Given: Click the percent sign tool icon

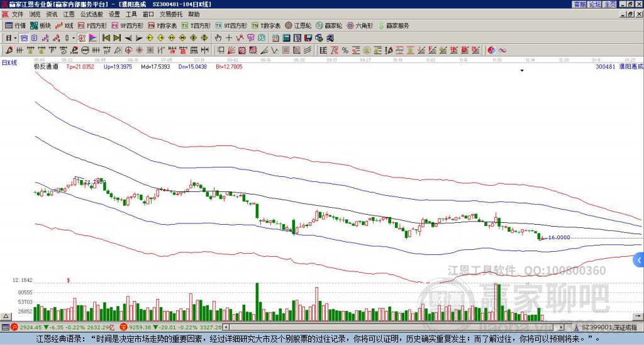Looking at the screenshot, I should 345,50.
